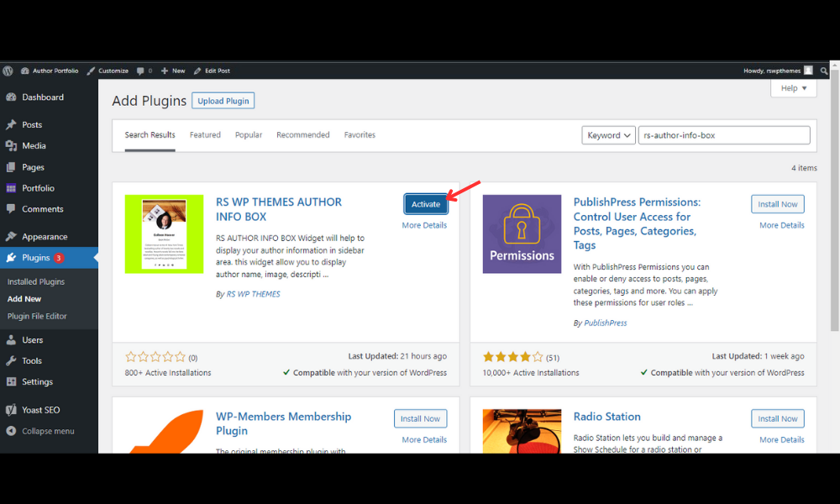Click the Comments icon in sidebar
This screenshot has height=504, width=840.
11,209
